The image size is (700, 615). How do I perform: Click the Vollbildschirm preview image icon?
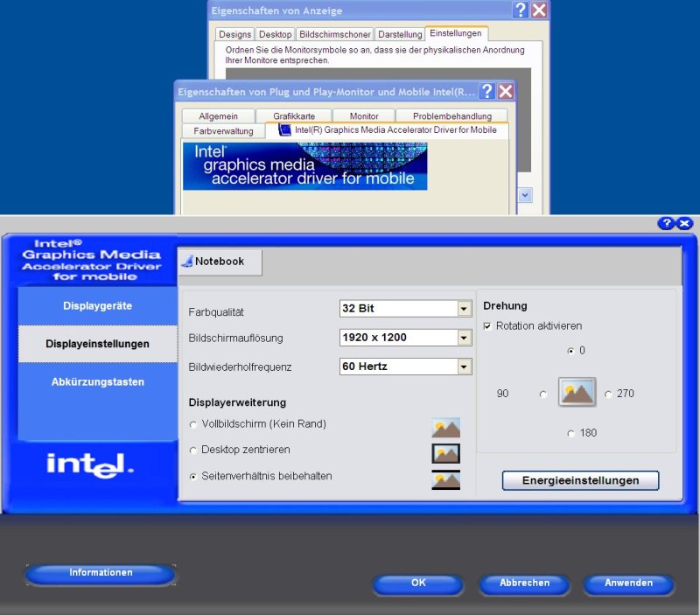445,428
